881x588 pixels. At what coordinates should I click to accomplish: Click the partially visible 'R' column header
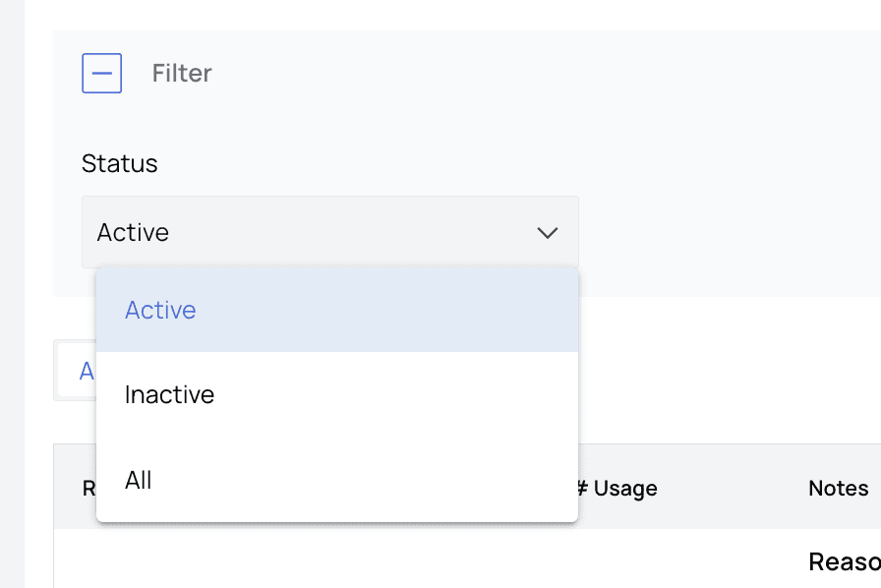(x=88, y=489)
